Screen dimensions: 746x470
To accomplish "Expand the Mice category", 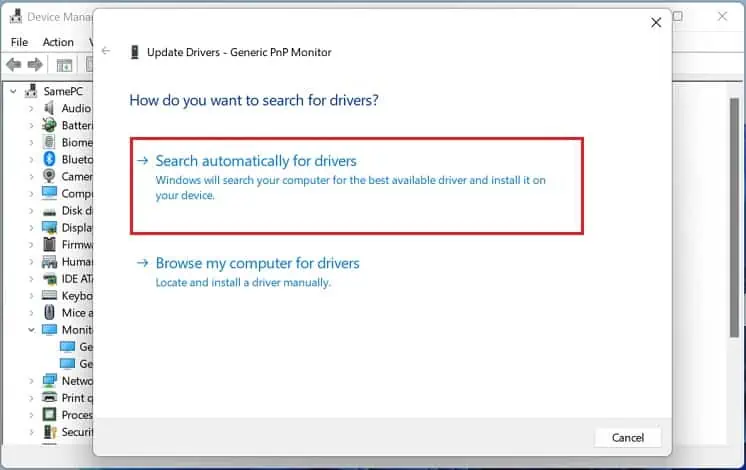I will click(31, 313).
